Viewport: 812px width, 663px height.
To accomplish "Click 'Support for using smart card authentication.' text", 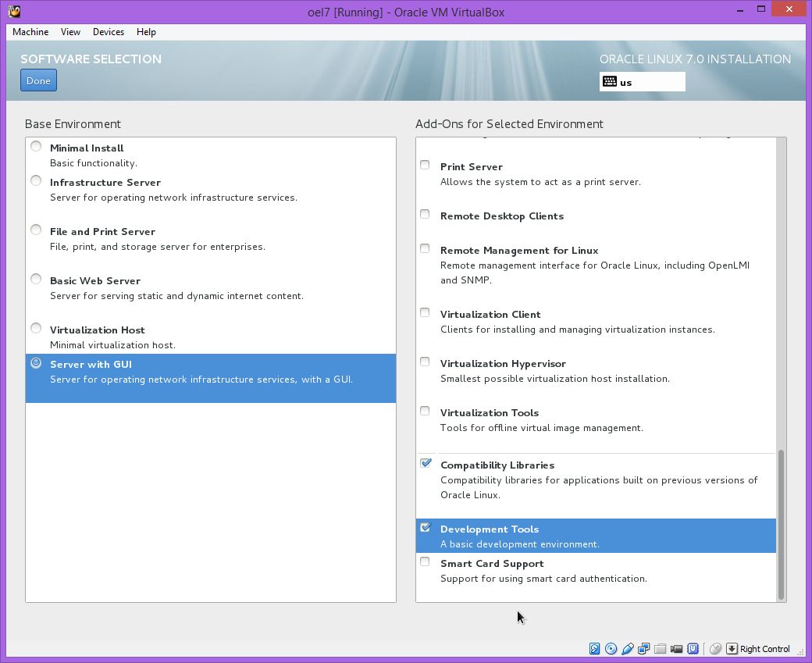I will coord(543,579).
